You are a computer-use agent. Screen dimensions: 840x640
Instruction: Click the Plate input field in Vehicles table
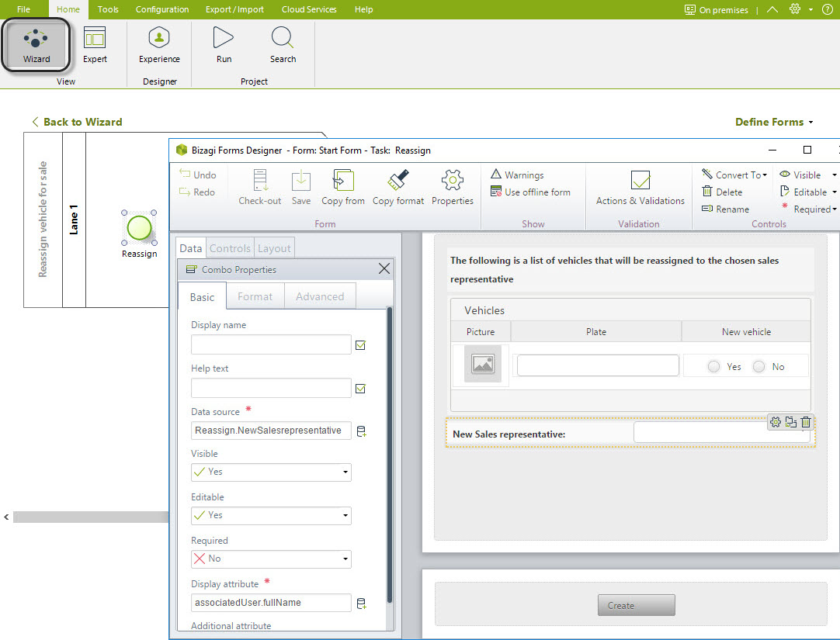click(x=598, y=365)
